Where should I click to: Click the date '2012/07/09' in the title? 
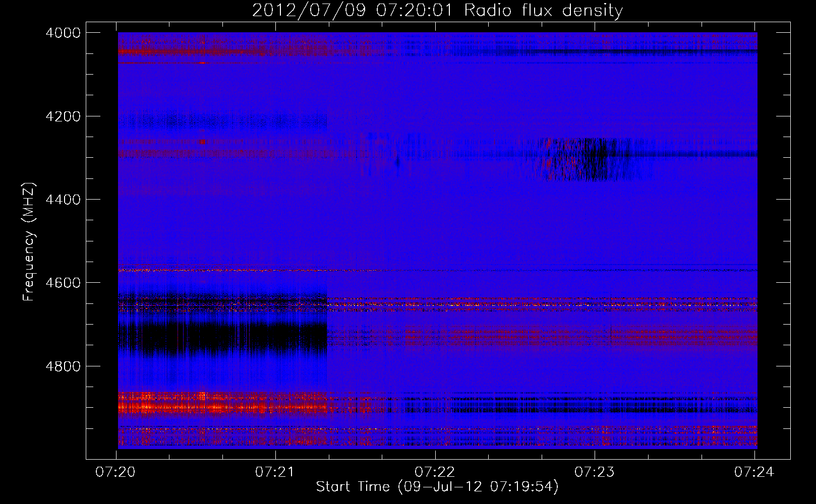click(x=309, y=10)
